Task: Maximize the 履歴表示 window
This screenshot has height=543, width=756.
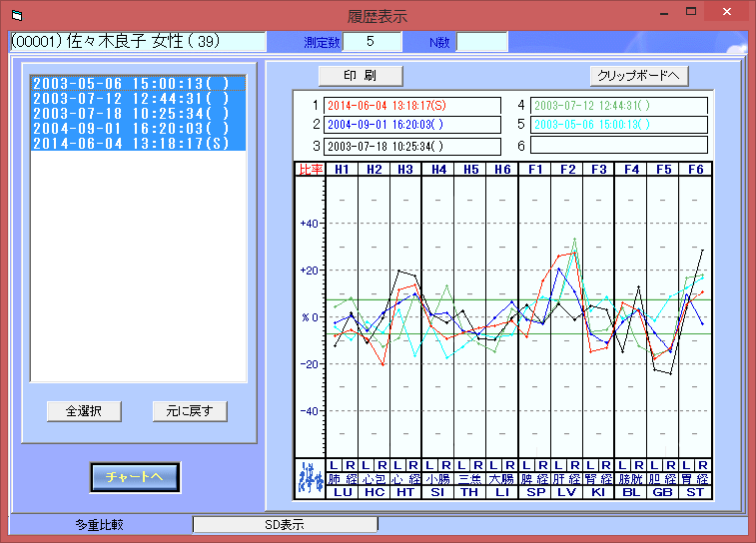Action: [691, 12]
